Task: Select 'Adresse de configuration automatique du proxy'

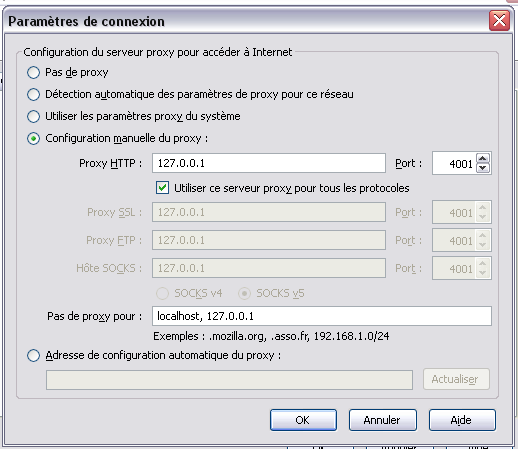Action: [33, 355]
